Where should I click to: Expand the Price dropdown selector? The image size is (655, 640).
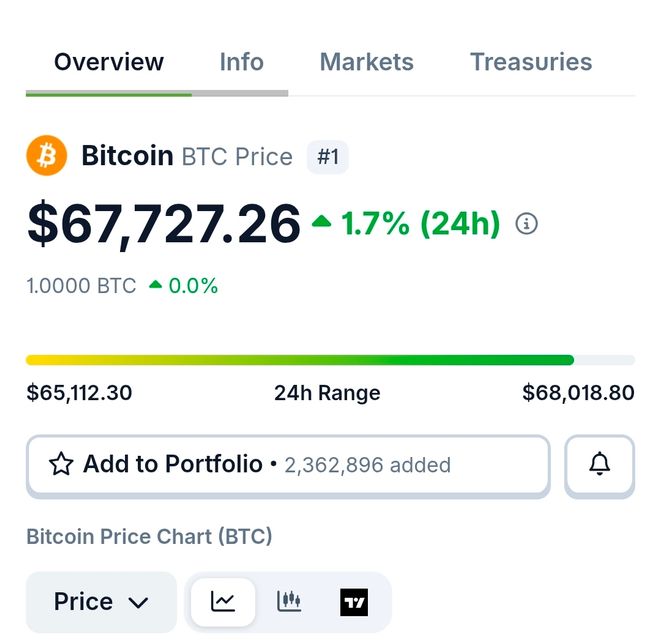click(x=100, y=602)
